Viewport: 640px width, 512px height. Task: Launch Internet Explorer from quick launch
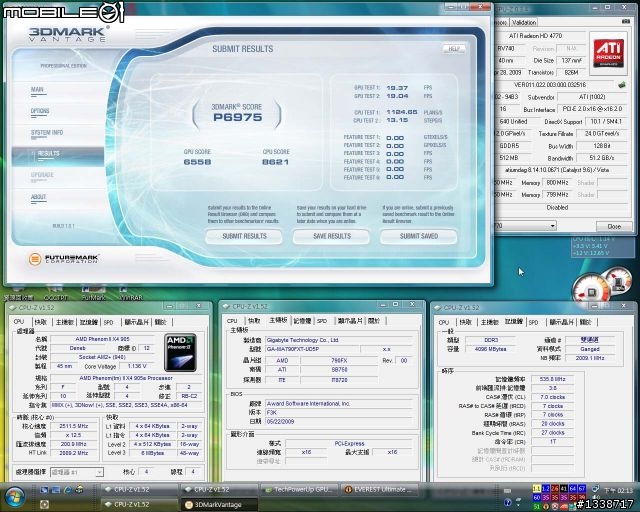tap(68, 490)
